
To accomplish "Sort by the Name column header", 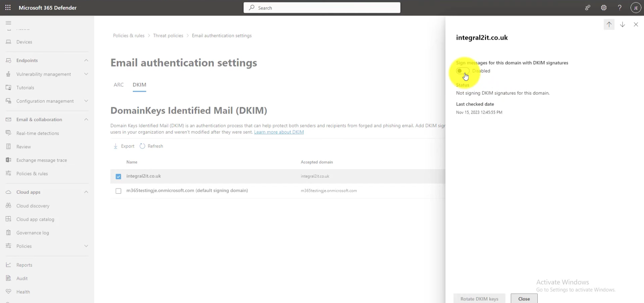I will point(132,162).
